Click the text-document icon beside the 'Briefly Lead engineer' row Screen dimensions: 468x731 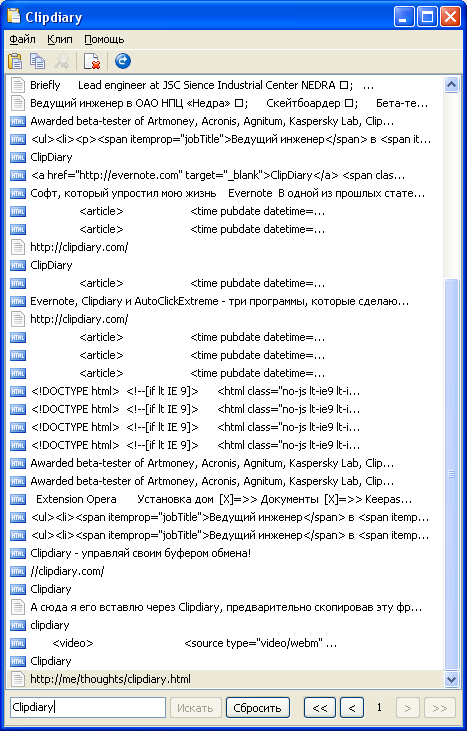18,85
